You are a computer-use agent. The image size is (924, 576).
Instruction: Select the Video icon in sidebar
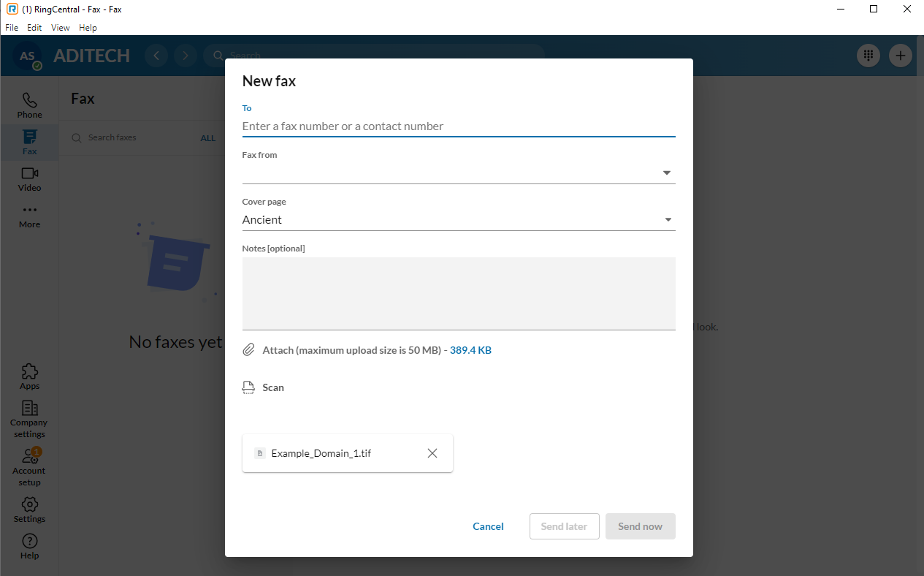pyautogui.click(x=29, y=178)
